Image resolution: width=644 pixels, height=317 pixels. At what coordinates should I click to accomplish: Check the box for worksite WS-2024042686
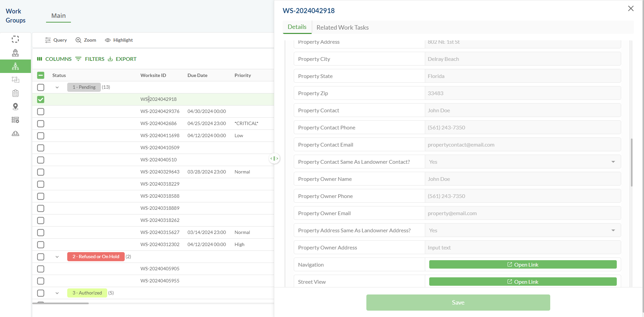41,124
